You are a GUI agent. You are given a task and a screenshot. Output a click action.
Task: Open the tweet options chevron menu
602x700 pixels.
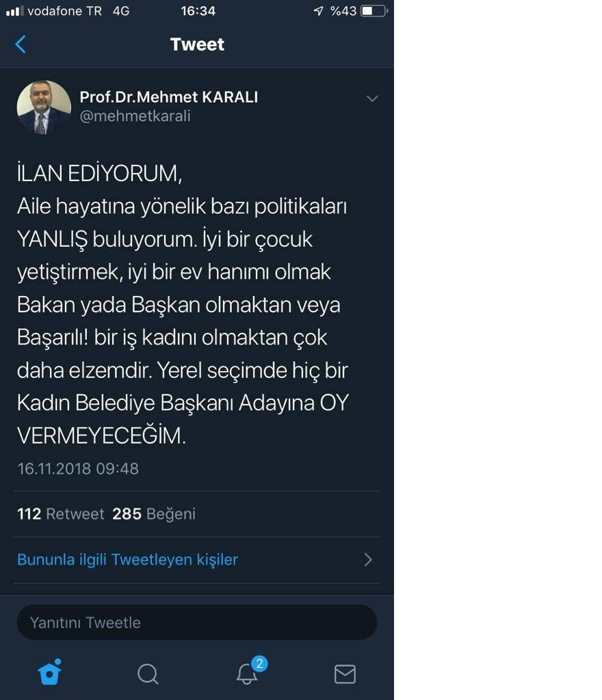(372, 98)
